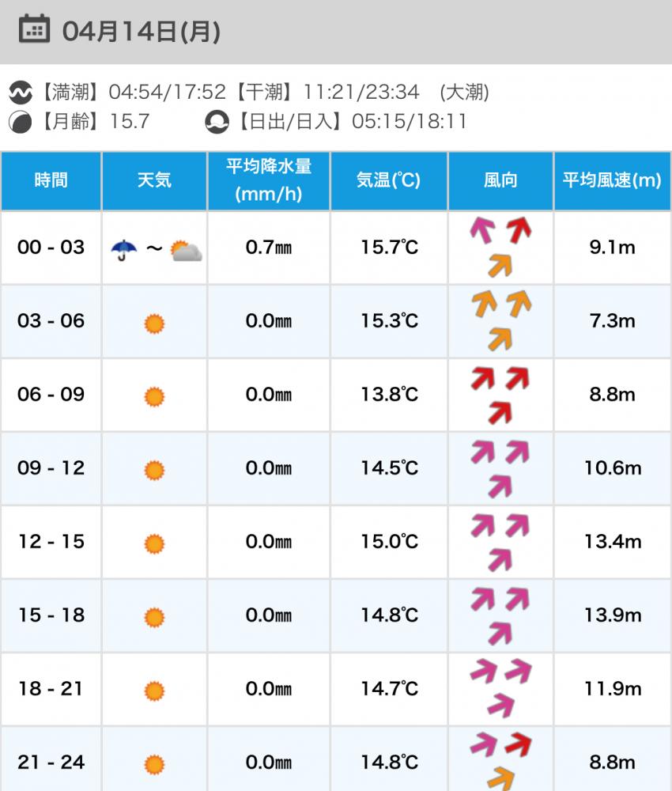Click the 09 - 12 time slot cell

pos(51,468)
